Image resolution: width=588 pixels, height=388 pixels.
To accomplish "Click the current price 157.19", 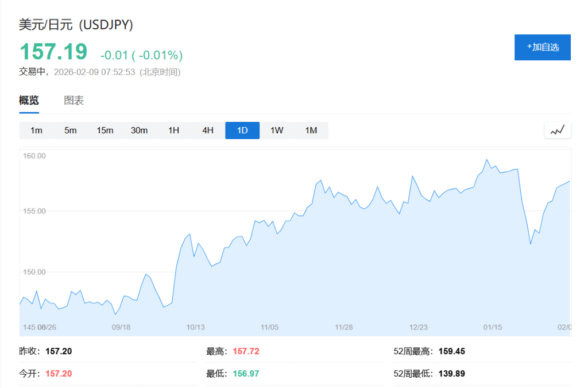I will [x=53, y=52].
